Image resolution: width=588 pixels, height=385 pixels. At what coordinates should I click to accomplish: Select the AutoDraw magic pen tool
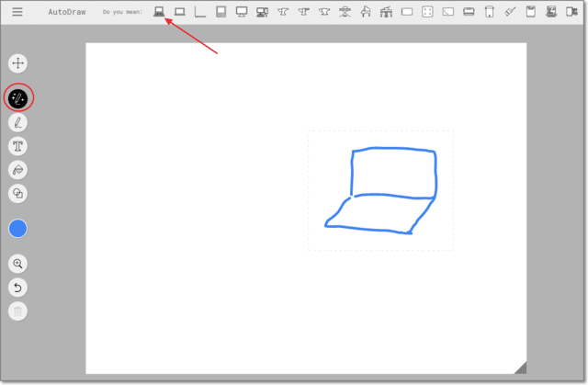(x=17, y=96)
